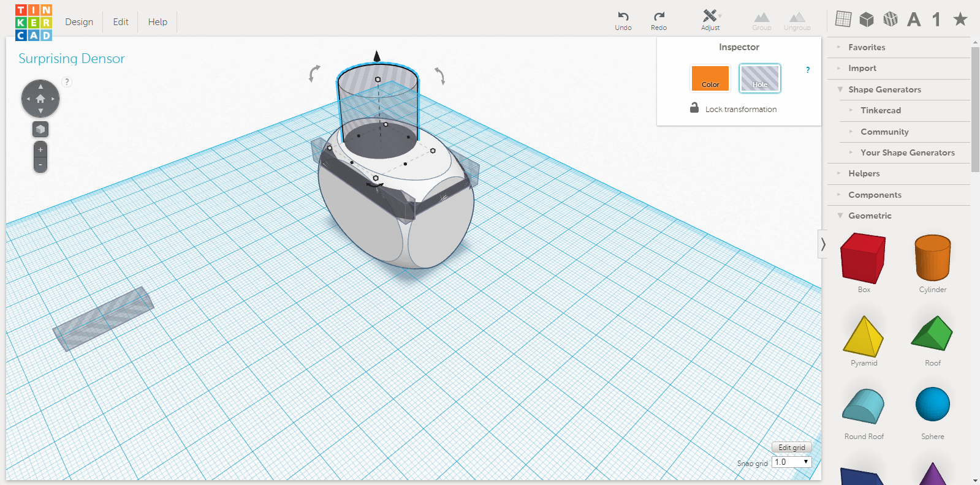Image resolution: width=980 pixels, height=485 pixels.
Task: Click the Tinkercad logo
Action: (34, 23)
